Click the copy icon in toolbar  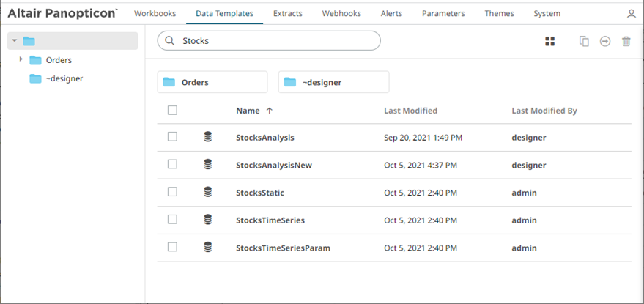pos(584,42)
